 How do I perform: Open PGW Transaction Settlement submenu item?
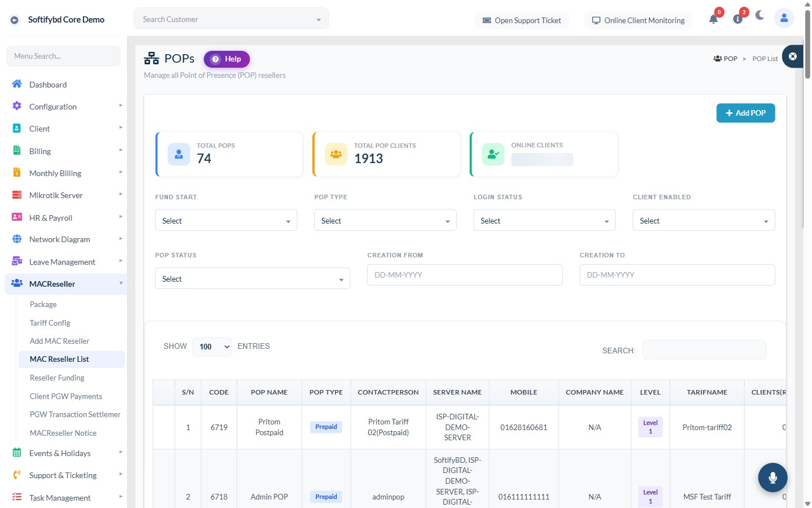tap(75, 414)
